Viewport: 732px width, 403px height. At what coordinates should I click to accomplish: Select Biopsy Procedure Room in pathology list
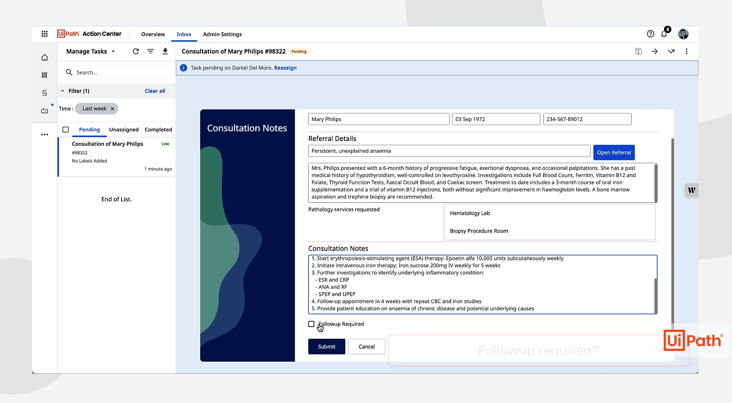click(x=479, y=231)
